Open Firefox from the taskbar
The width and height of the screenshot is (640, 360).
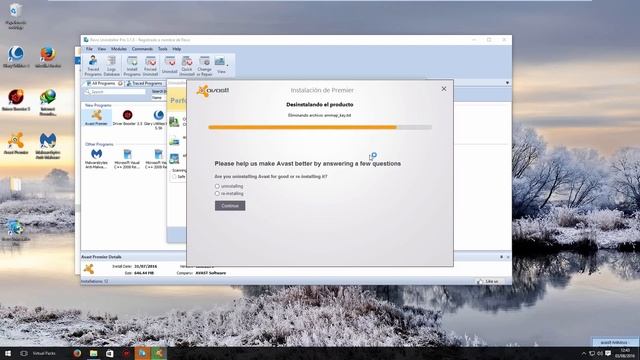[x=77, y=353]
